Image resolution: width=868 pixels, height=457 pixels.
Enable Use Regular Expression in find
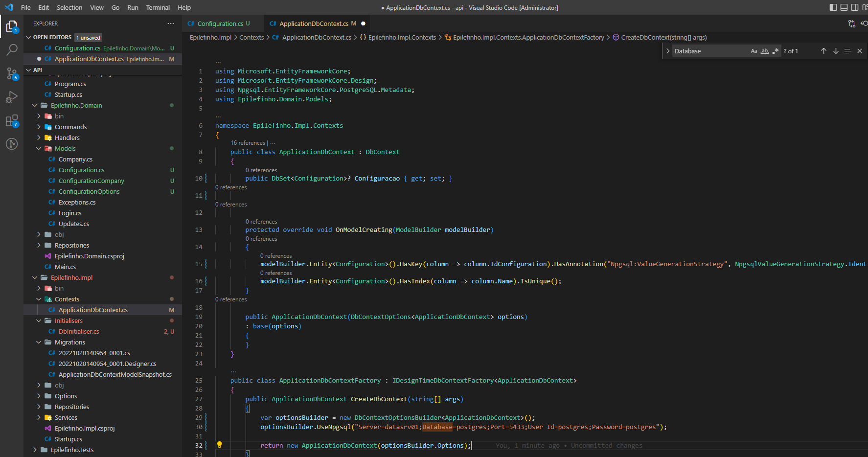coord(776,51)
